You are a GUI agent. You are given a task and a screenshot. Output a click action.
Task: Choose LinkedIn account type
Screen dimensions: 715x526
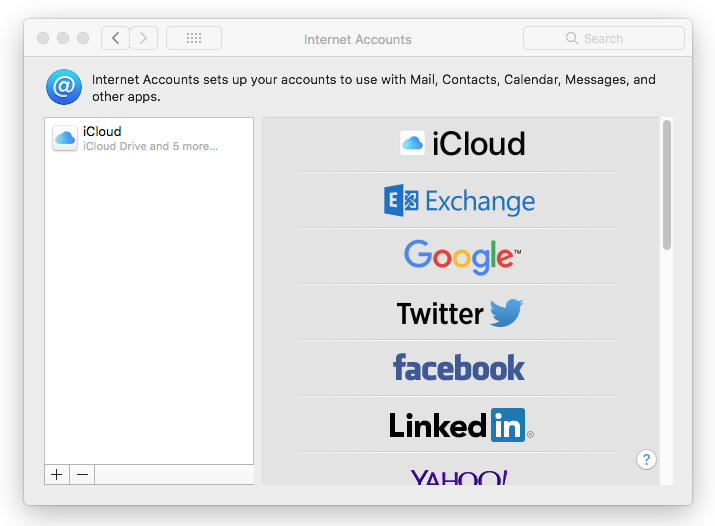[x=461, y=425]
